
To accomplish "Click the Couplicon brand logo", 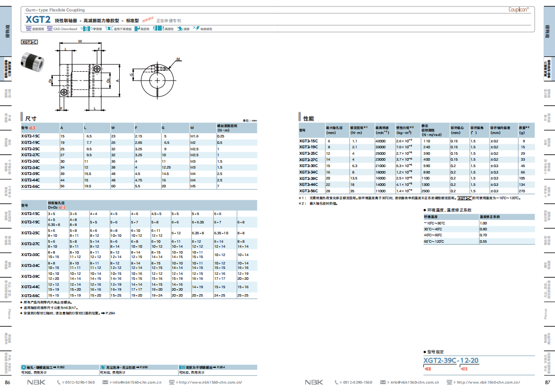I will (518, 9).
